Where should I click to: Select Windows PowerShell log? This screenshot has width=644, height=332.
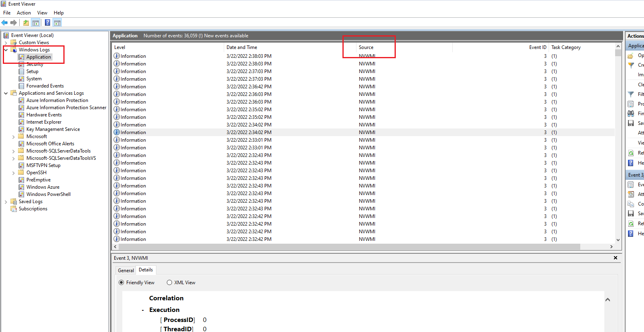(x=48, y=194)
